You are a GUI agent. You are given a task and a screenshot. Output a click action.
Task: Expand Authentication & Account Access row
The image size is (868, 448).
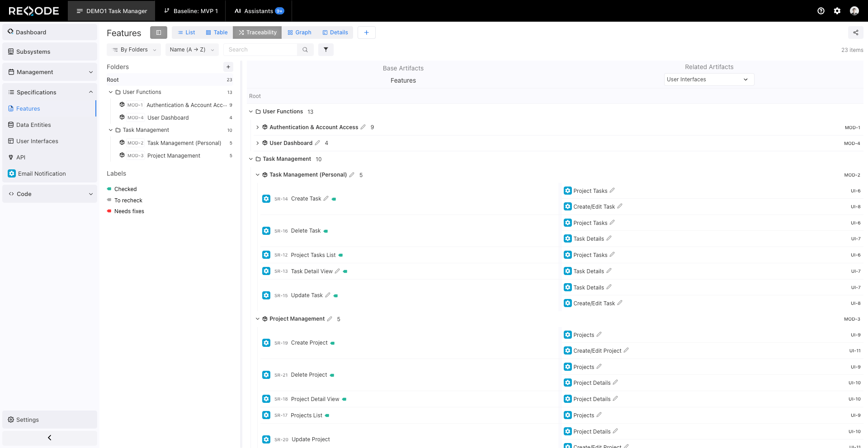(258, 127)
